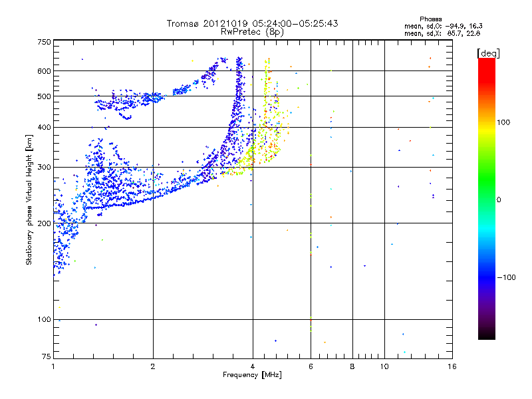Click the height-axis label "500"
532x399 pixels.
(45, 96)
